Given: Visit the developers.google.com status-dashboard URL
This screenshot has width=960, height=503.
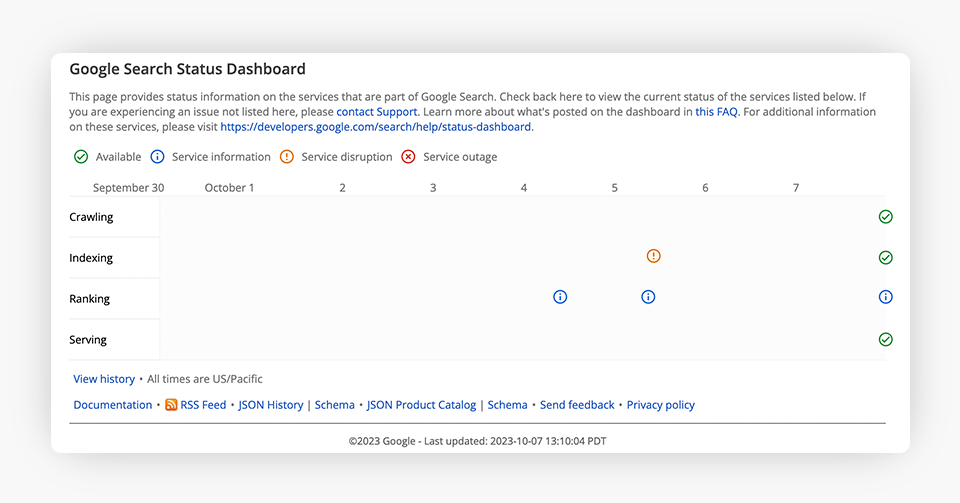Looking at the screenshot, I should click(376, 127).
